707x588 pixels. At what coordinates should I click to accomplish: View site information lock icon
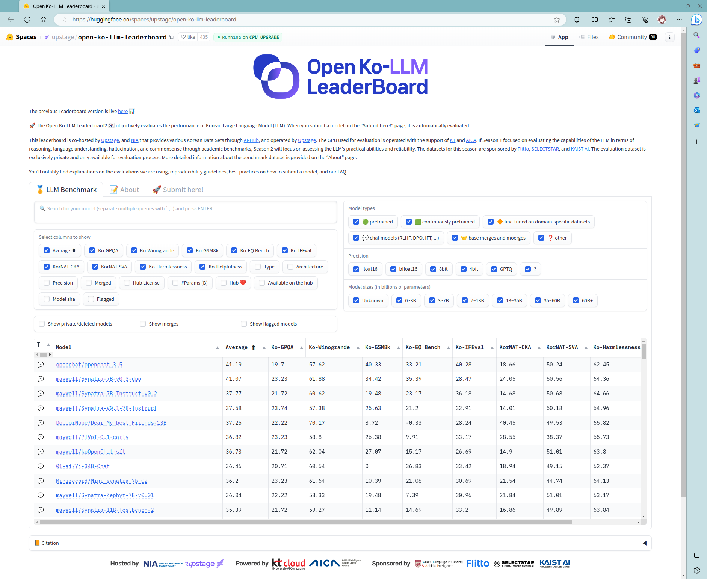[x=64, y=20]
